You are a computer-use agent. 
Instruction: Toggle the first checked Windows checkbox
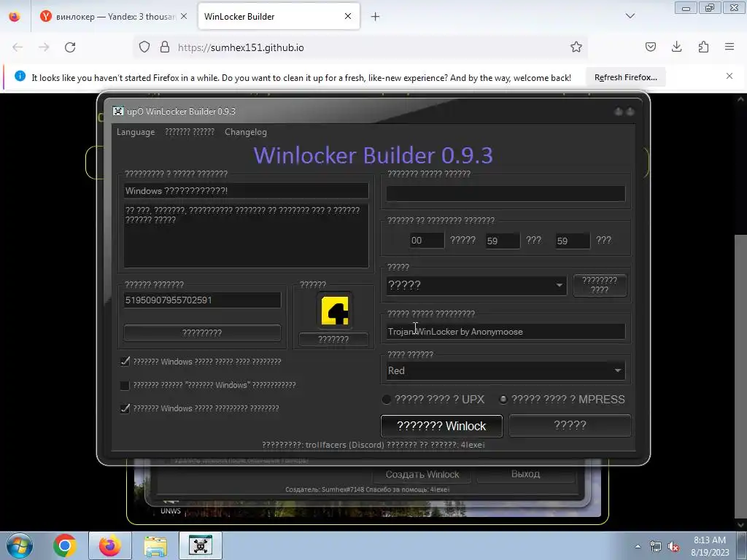[125, 362]
